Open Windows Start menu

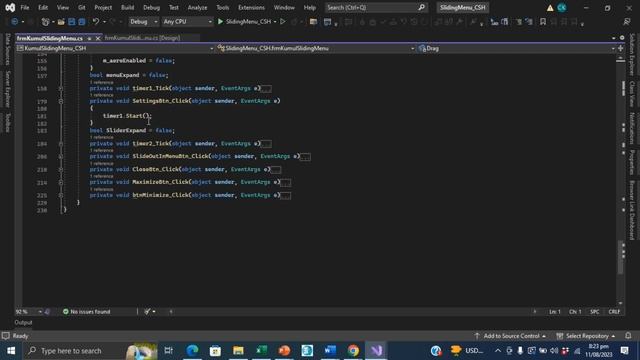tap(11, 351)
